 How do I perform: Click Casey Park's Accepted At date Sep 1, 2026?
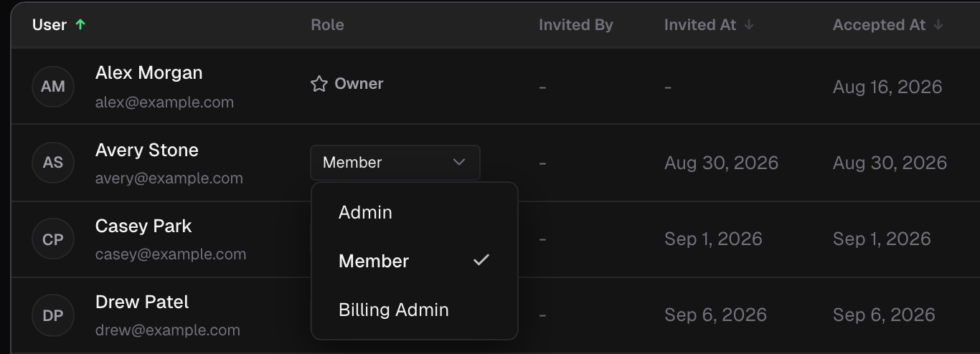882,239
